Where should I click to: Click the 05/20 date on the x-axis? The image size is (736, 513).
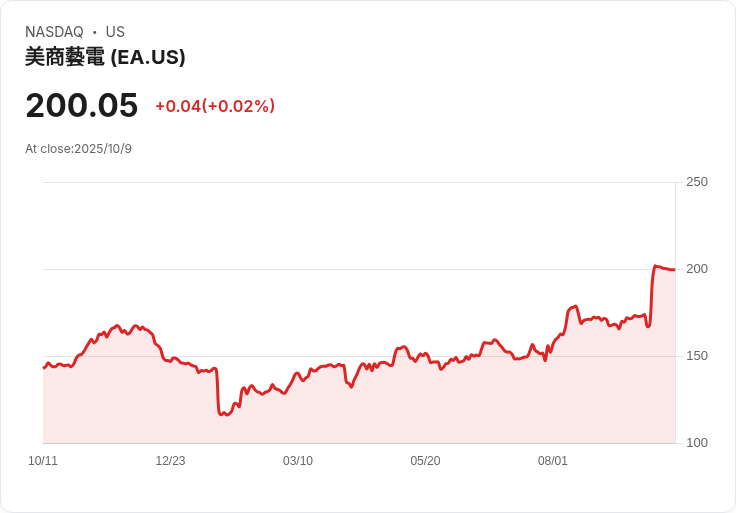coord(425,461)
